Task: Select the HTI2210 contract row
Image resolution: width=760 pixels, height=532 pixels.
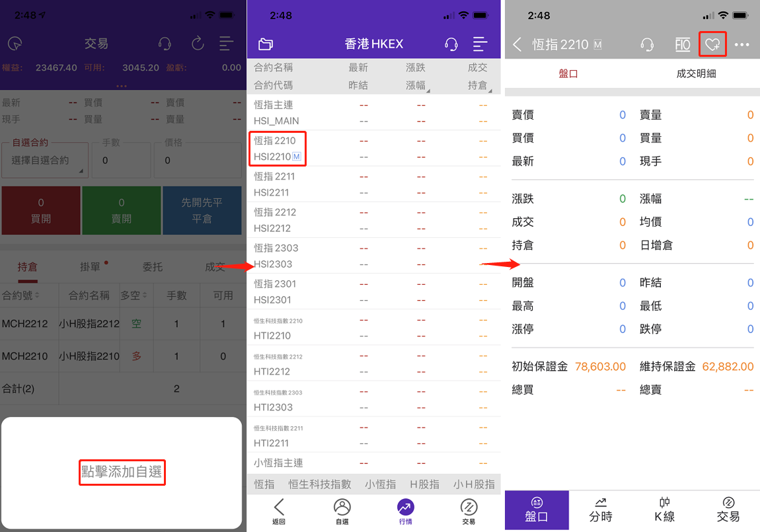Action: click(373, 328)
